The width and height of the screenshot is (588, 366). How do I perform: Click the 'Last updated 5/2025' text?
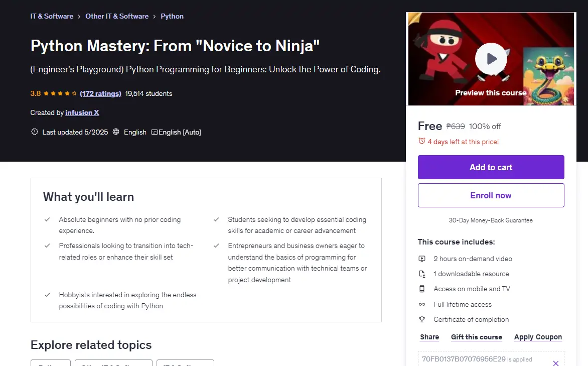pos(75,132)
